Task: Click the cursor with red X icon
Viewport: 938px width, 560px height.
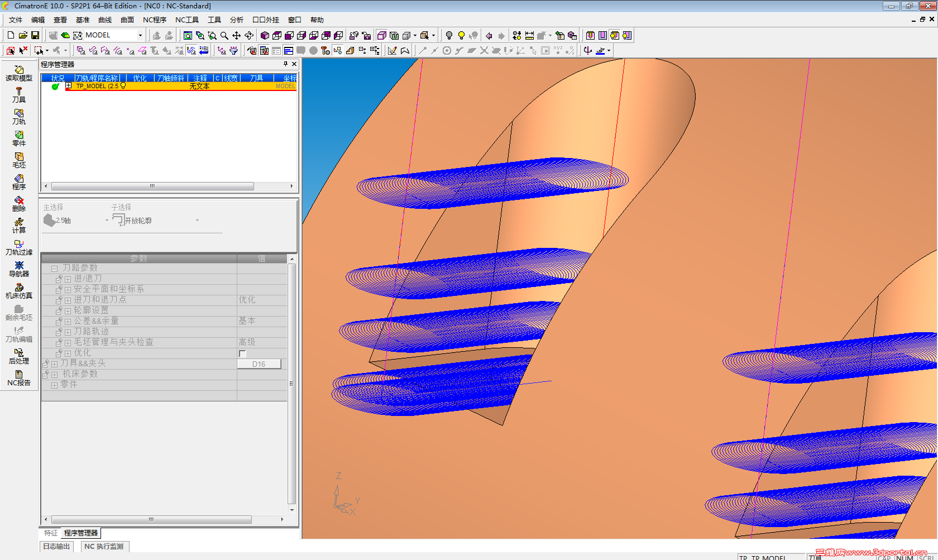Action: click(x=23, y=50)
